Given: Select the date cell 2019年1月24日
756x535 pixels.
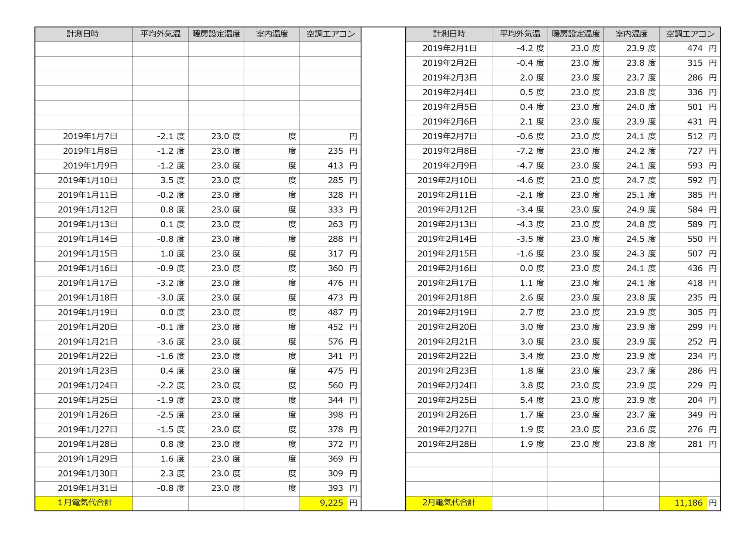Looking at the screenshot, I should pyautogui.click(x=84, y=386).
